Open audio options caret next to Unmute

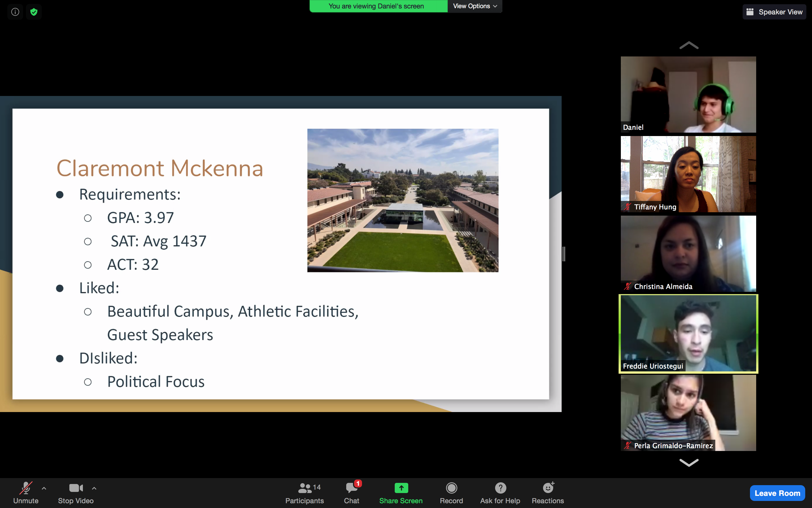44,488
